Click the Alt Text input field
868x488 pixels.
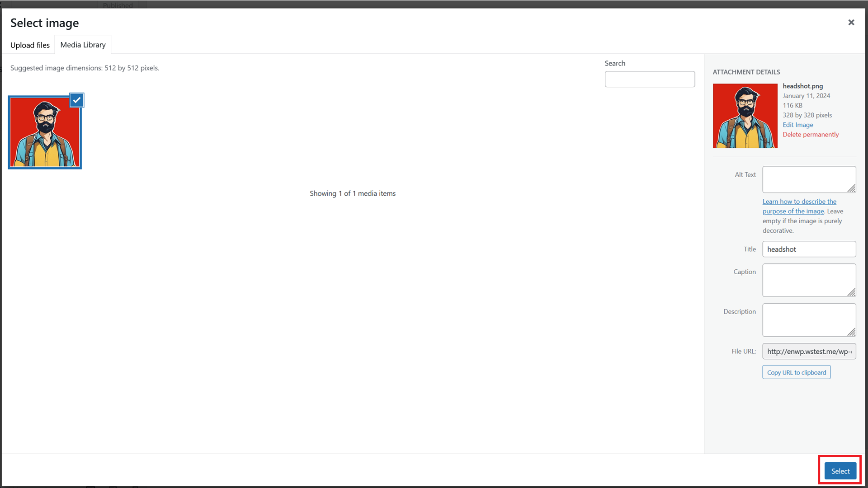coord(810,179)
